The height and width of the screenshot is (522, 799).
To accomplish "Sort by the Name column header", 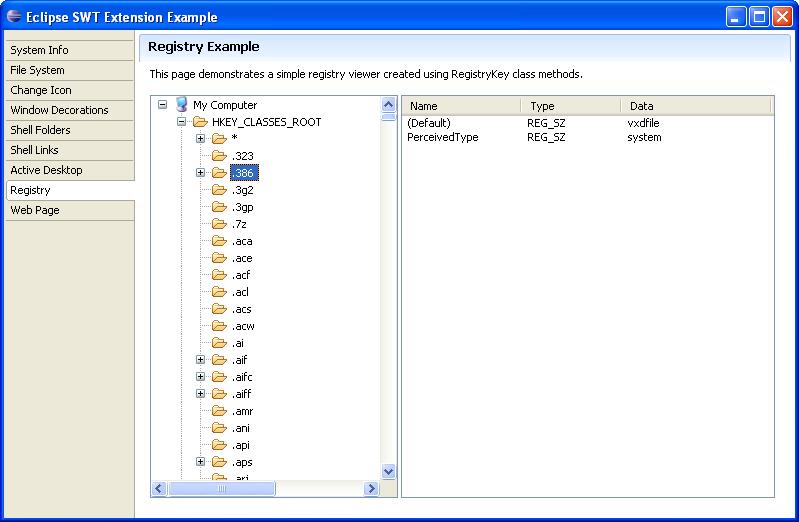I will click(462, 106).
